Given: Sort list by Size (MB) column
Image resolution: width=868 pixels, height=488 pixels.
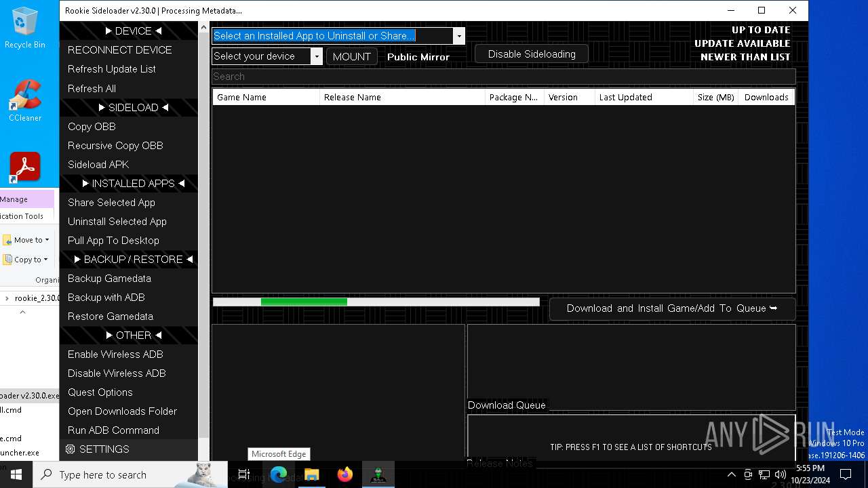Looking at the screenshot, I should (x=715, y=97).
